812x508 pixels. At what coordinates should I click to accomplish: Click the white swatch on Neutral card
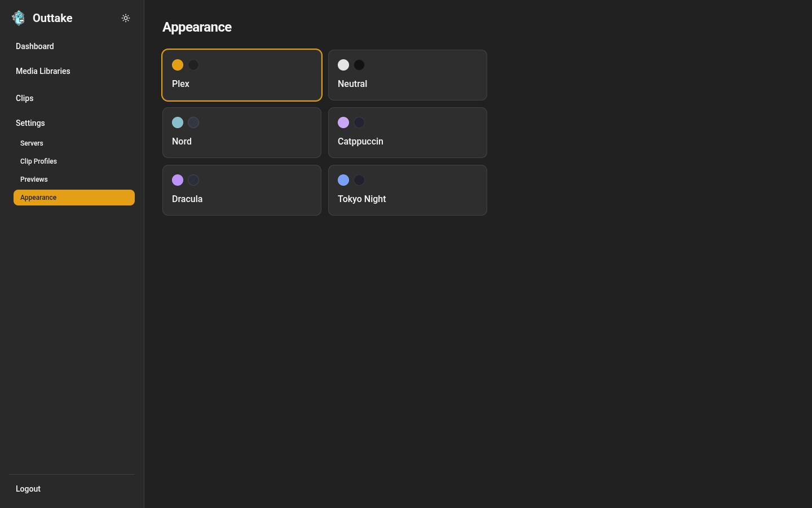pyautogui.click(x=343, y=65)
